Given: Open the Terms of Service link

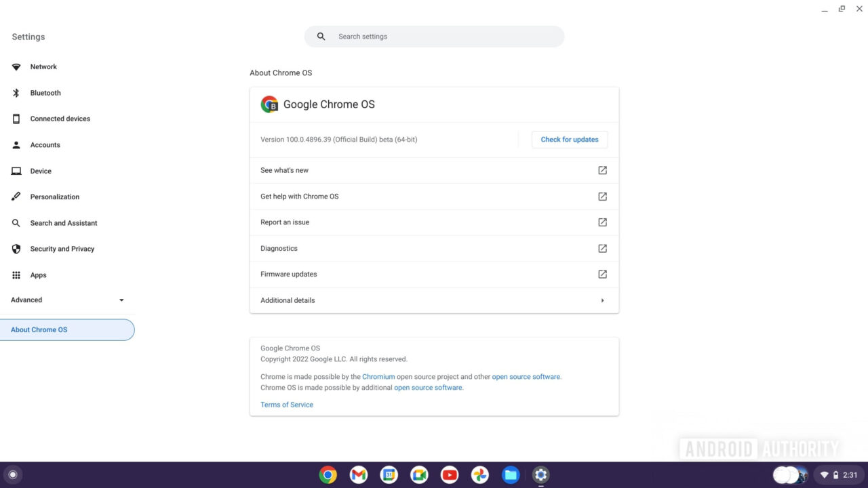Looking at the screenshot, I should (x=286, y=404).
